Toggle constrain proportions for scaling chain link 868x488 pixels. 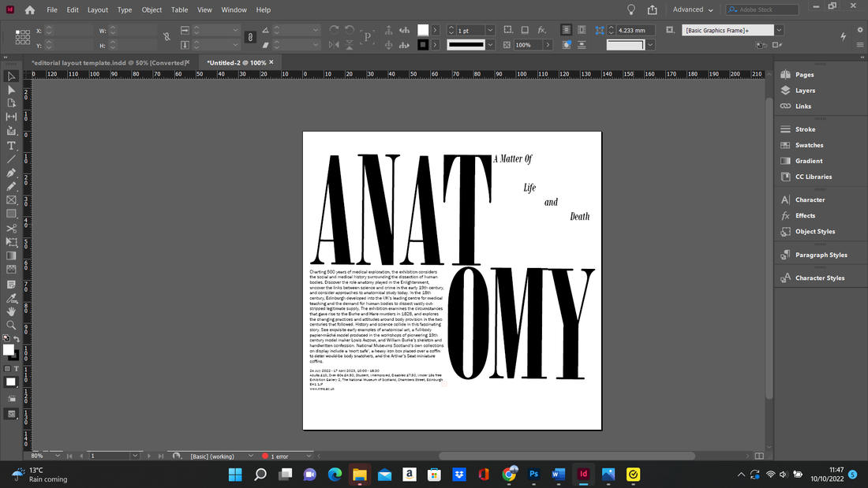250,37
